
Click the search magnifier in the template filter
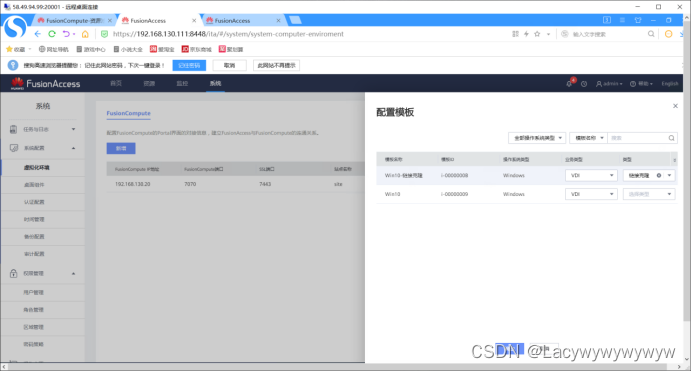(671, 138)
